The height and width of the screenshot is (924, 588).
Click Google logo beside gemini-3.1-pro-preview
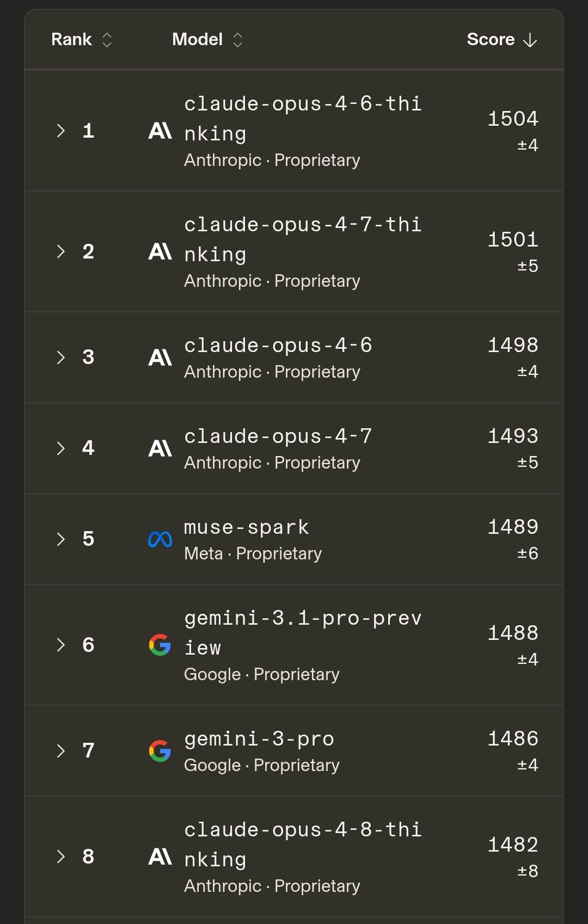coord(160,645)
